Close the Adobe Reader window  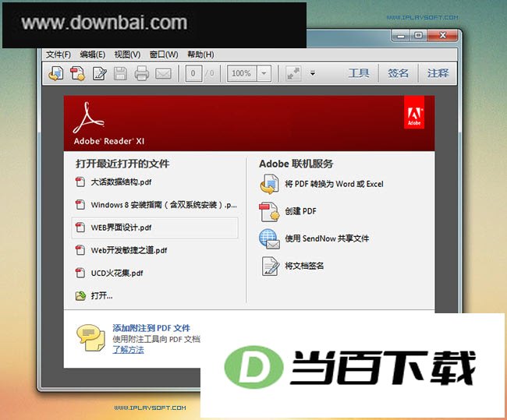pos(443,35)
